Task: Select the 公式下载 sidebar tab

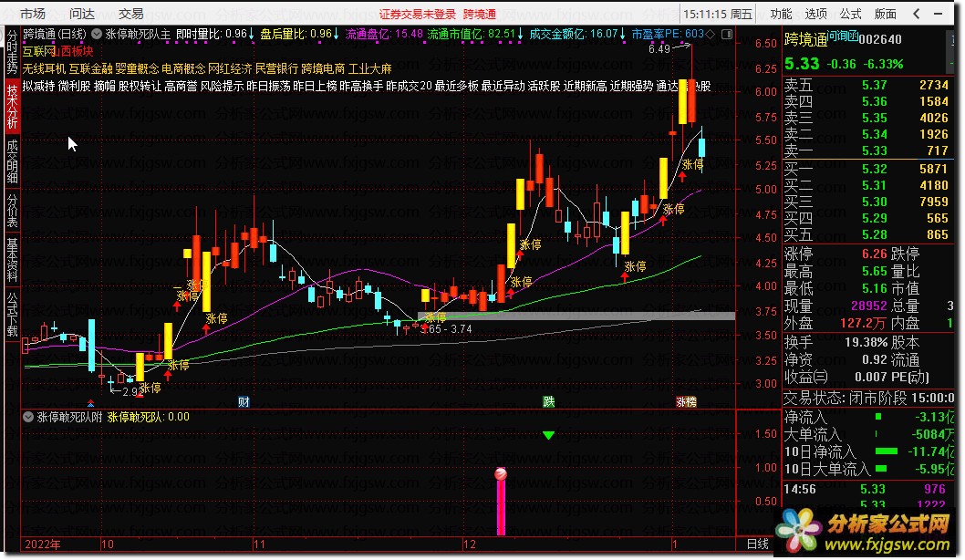Action: point(12,314)
